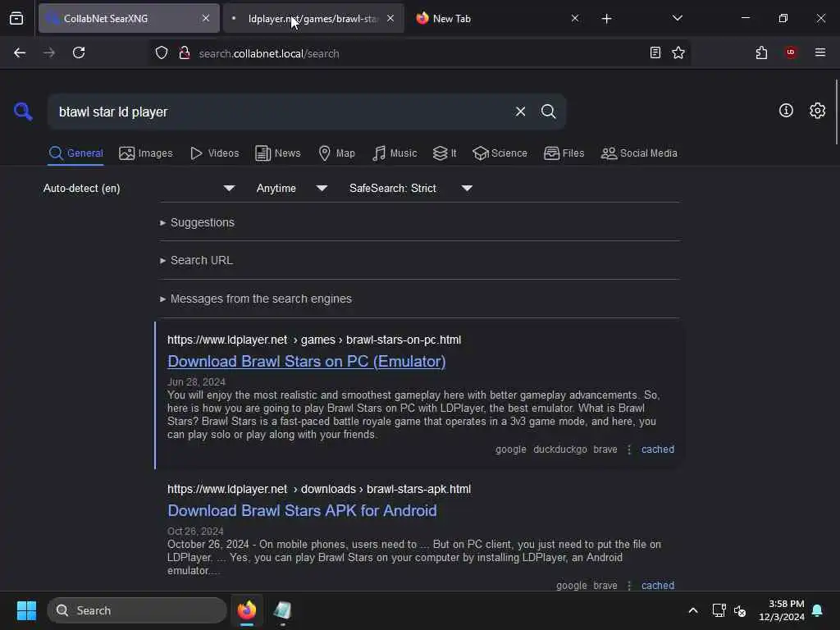Click the padlock site security icon

[x=185, y=52]
